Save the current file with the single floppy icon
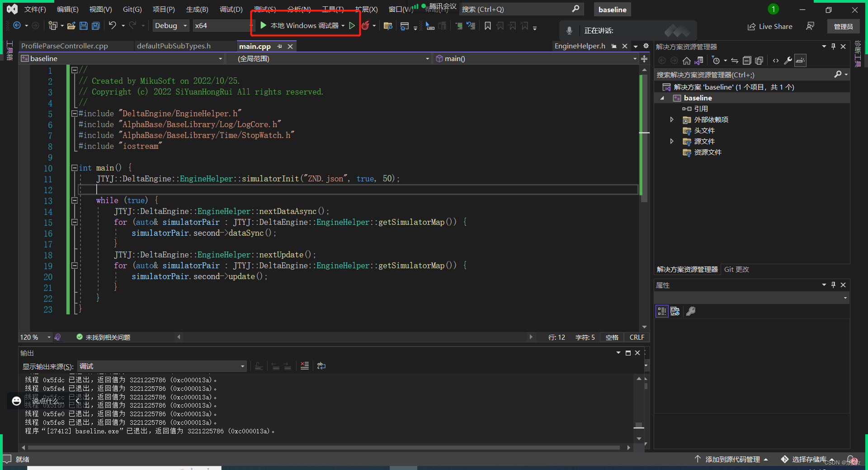 [x=83, y=26]
